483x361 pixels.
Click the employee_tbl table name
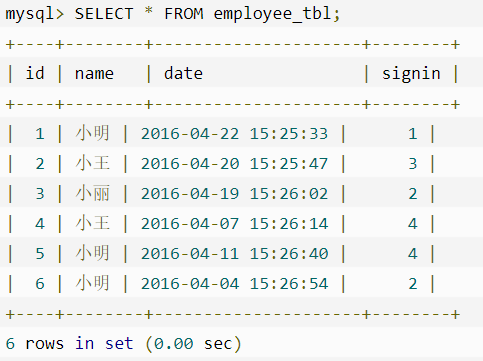pos(272,15)
